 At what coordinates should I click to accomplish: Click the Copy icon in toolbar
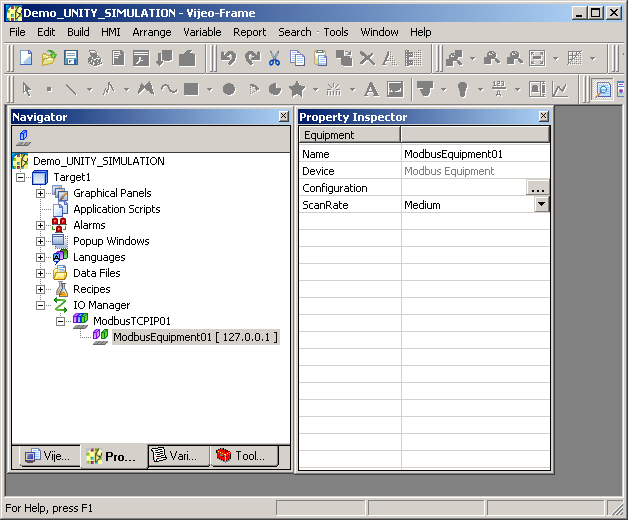coord(297,58)
